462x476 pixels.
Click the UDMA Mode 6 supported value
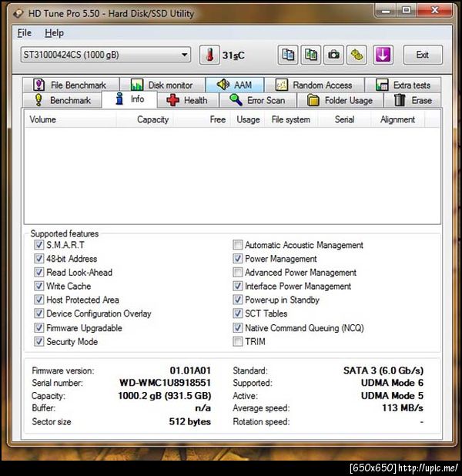(x=392, y=383)
